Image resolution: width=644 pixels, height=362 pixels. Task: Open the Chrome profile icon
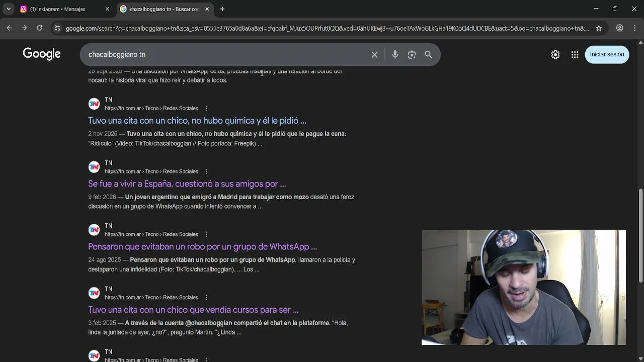coord(620,28)
